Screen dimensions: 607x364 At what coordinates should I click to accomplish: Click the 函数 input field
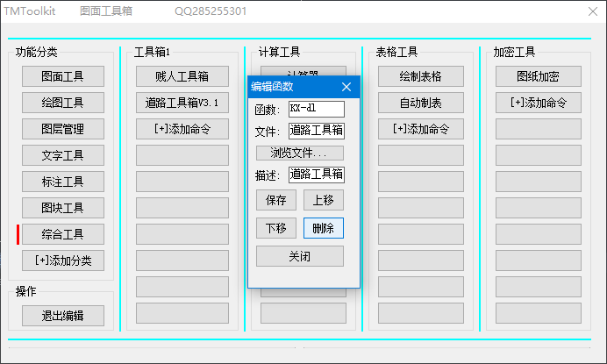point(316,109)
